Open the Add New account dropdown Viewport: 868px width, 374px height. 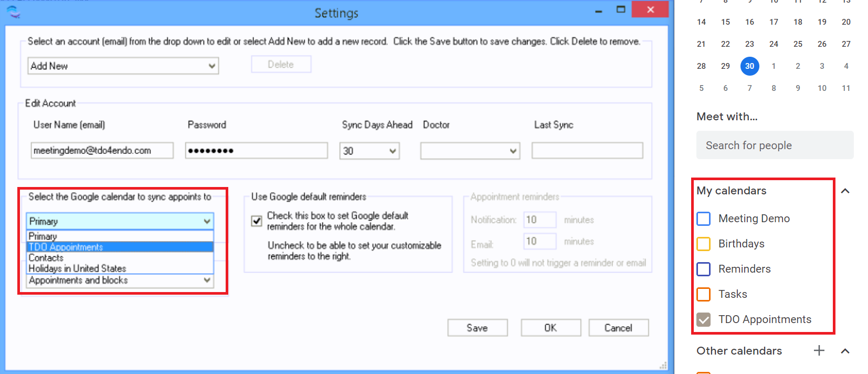click(x=211, y=66)
